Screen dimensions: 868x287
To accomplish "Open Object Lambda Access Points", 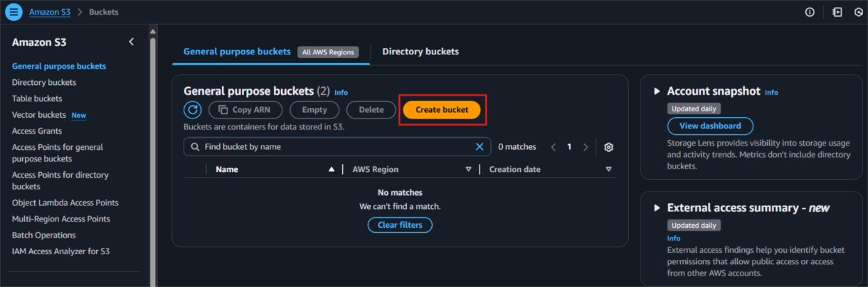I will tap(65, 203).
